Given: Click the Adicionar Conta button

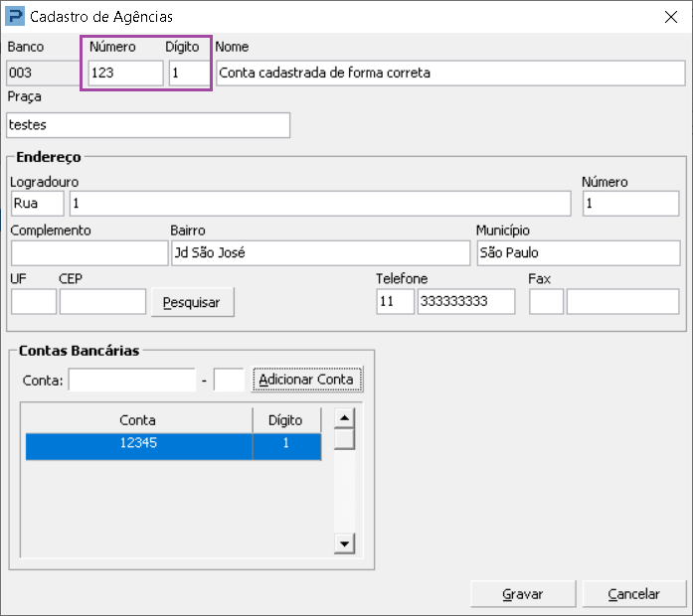Looking at the screenshot, I should [x=307, y=380].
